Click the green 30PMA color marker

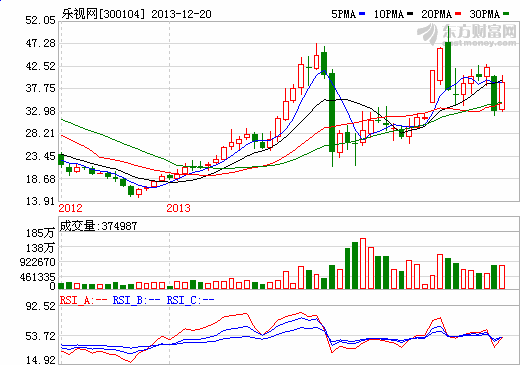coord(506,14)
